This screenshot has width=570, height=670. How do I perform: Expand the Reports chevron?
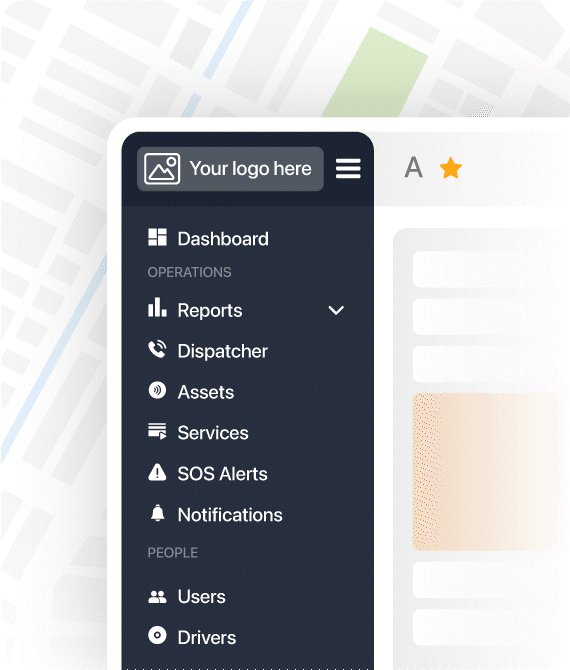pyautogui.click(x=336, y=310)
